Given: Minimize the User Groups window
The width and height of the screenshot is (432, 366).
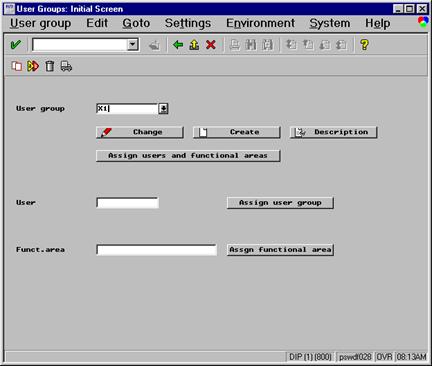Looking at the screenshot, I should [398, 9].
